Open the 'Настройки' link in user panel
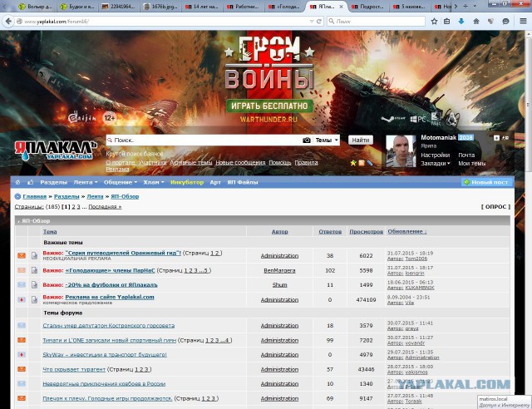The width and height of the screenshot is (532, 409). click(x=436, y=155)
